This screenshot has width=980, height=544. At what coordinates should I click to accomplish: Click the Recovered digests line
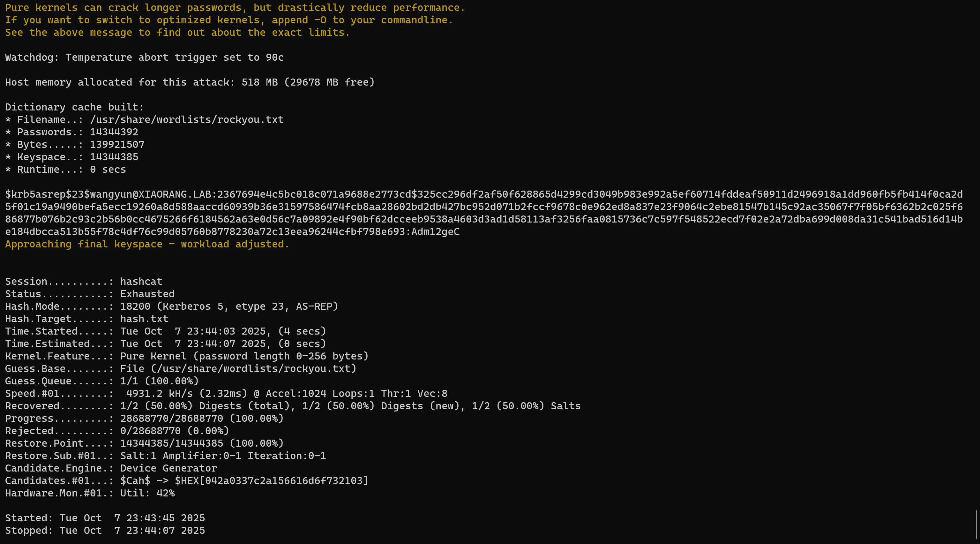tap(293, 406)
